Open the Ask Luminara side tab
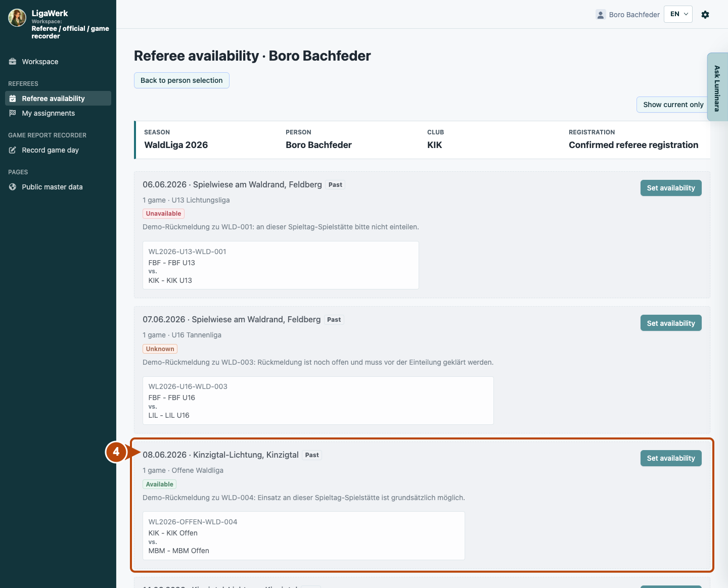The width and height of the screenshot is (728, 588). (717, 87)
